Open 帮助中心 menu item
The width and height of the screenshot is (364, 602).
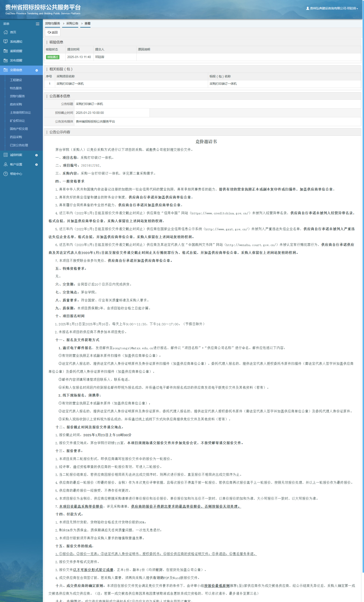click(x=16, y=174)
